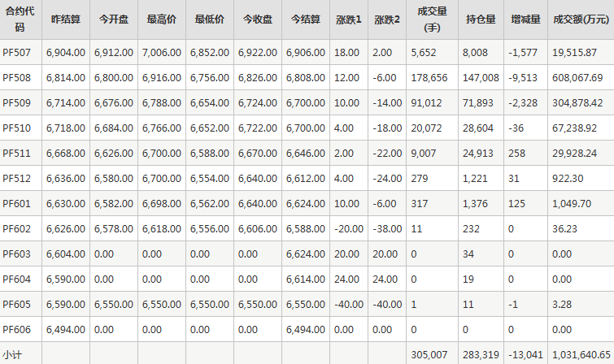
Task: Click PF507 highest price 7,006.00
Action: (x=162, y=53)
